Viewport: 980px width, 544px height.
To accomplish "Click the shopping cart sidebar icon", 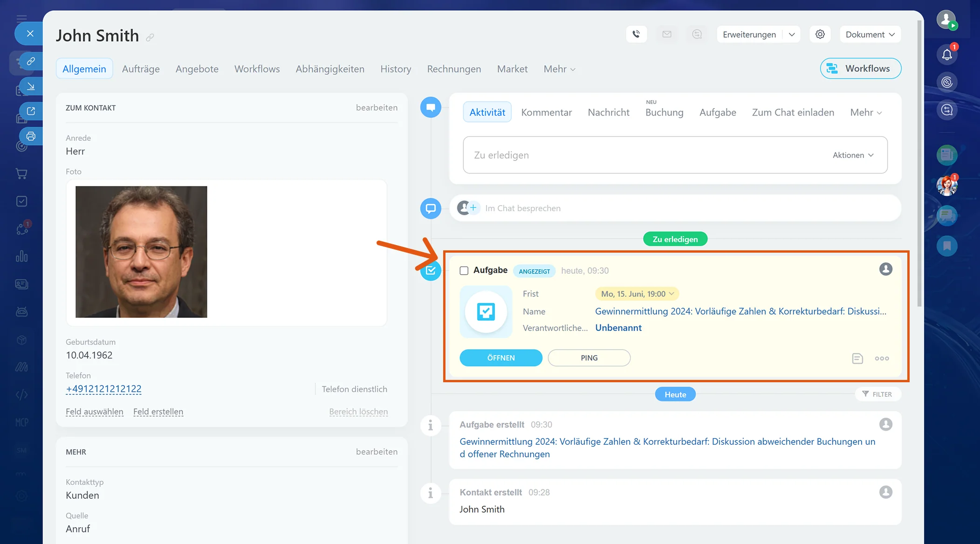I will point(21,173).
